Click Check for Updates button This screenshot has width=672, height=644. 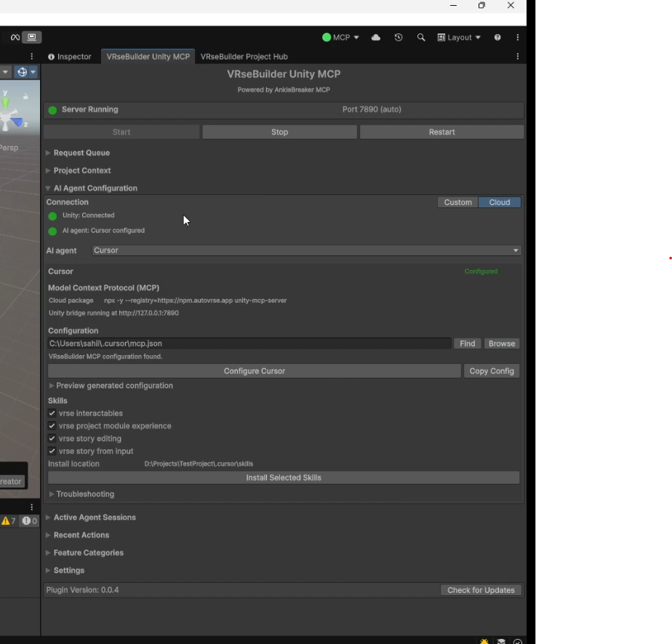coord(481,590)
